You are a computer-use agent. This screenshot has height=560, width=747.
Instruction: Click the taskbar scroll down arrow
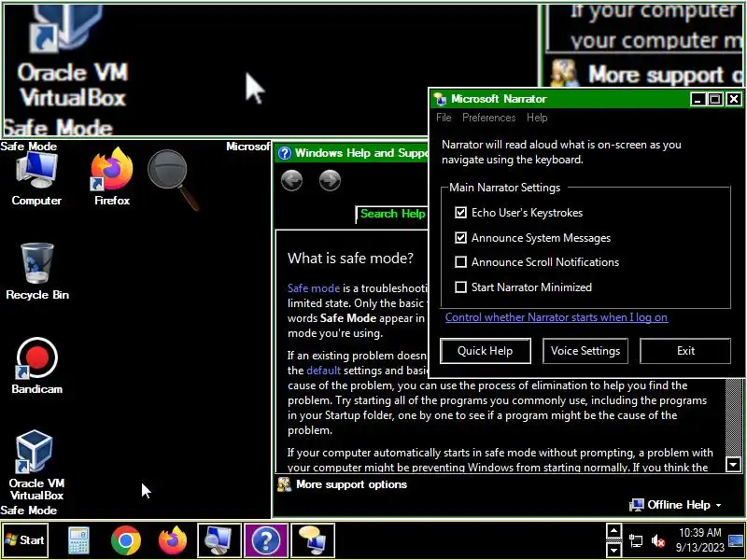613,549
